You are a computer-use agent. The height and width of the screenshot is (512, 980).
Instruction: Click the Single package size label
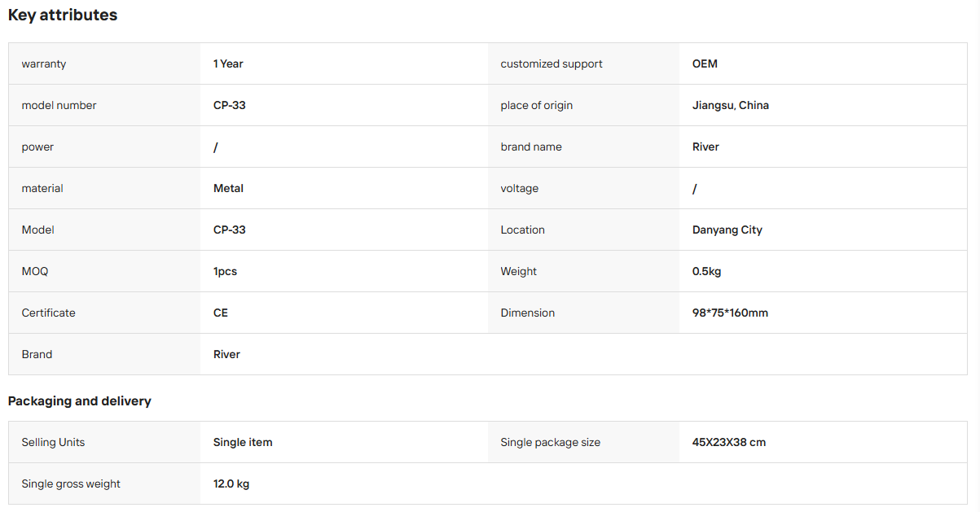(551, 442)
